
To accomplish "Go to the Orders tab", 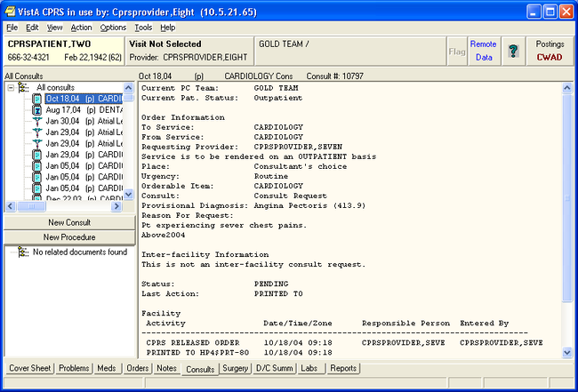I will coord(136,368).
